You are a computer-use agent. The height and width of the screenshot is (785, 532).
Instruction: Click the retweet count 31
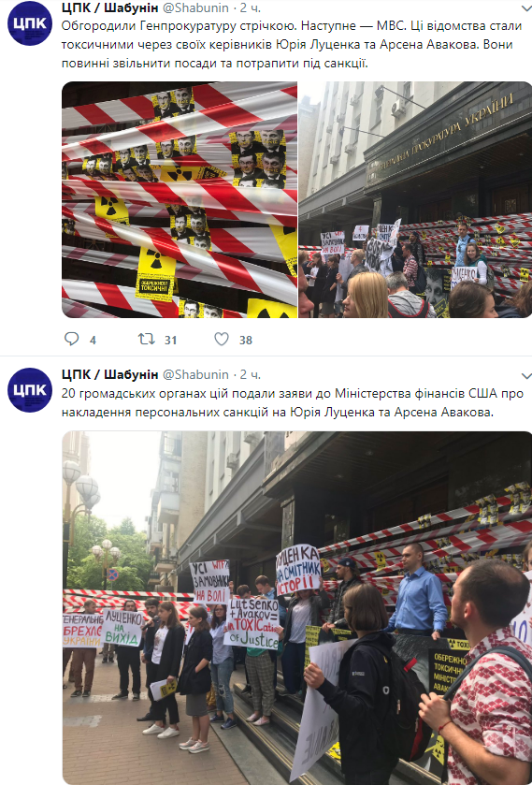[171, 341]
